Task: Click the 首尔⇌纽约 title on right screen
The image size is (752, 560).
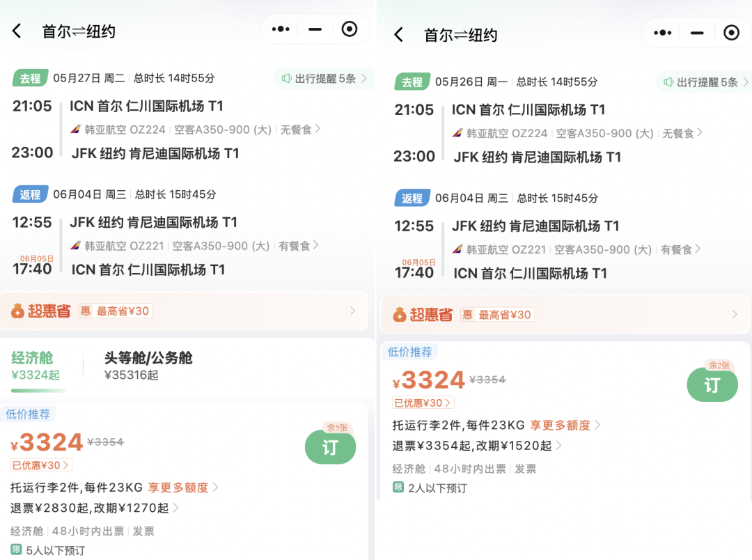Action: [x=460, y=35]
